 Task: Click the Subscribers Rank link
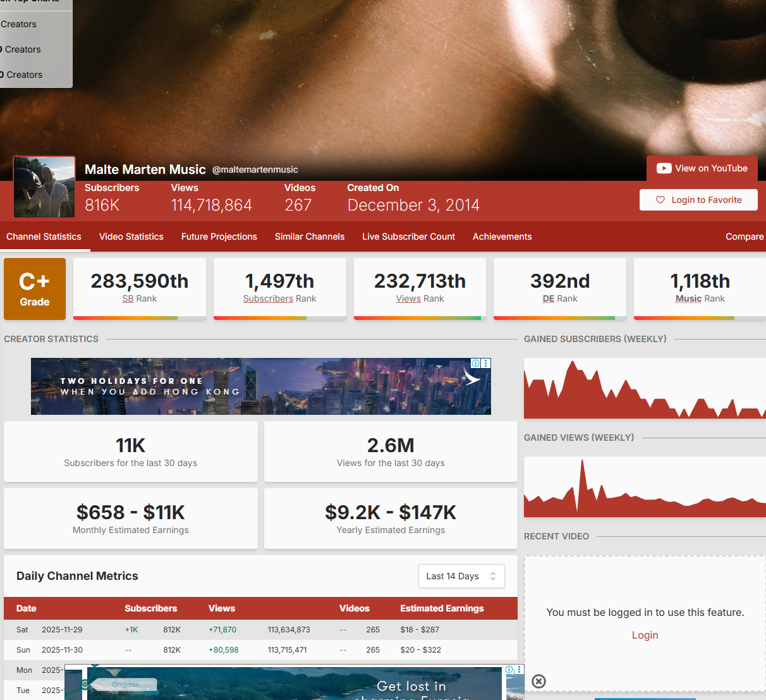(x=269, y=298)
